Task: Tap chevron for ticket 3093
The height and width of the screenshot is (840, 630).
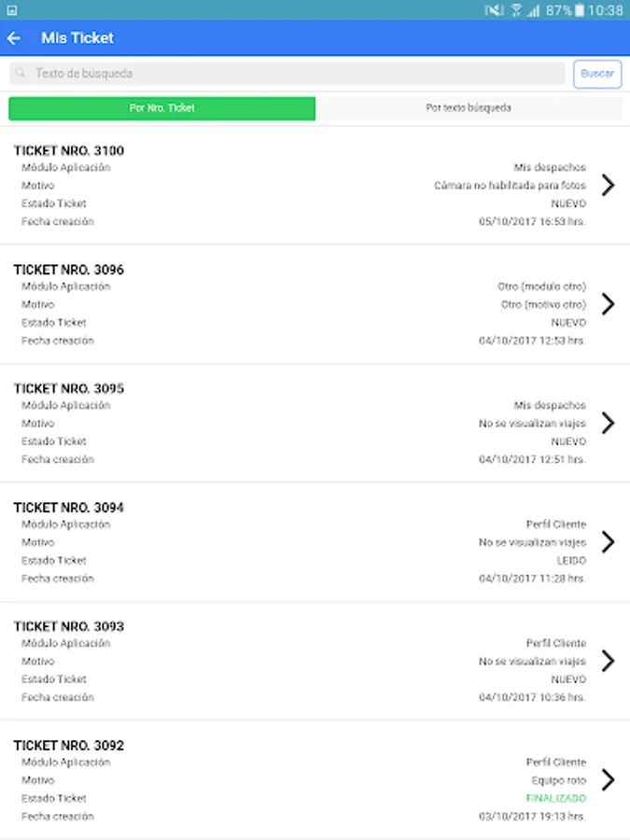Action: coord(608,661)
